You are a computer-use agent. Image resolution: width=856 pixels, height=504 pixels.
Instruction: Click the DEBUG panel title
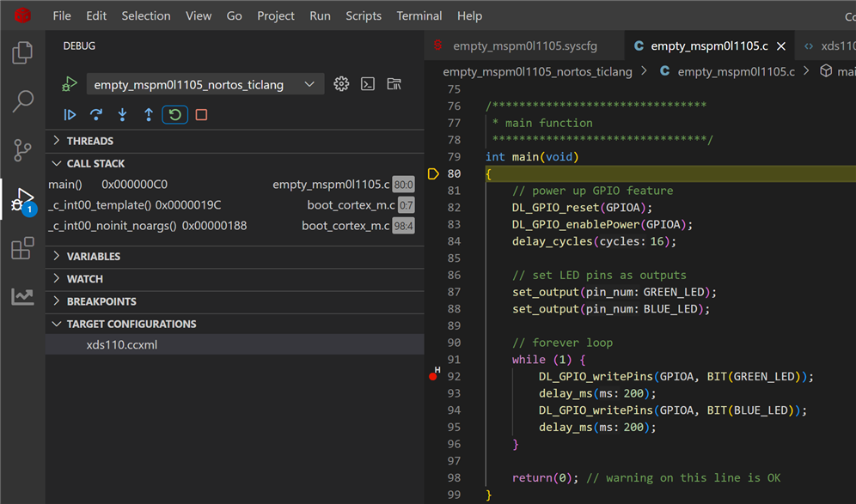click(x=79, y=46)
